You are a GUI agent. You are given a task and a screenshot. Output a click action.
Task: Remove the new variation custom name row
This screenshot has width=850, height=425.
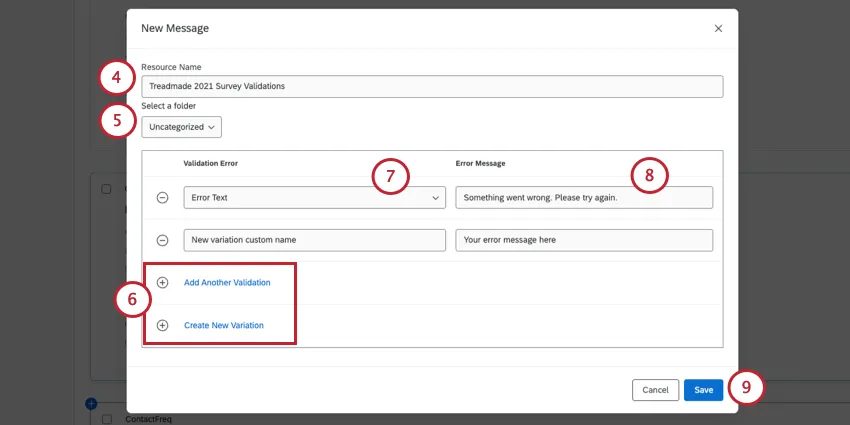(x=163, y=240)
